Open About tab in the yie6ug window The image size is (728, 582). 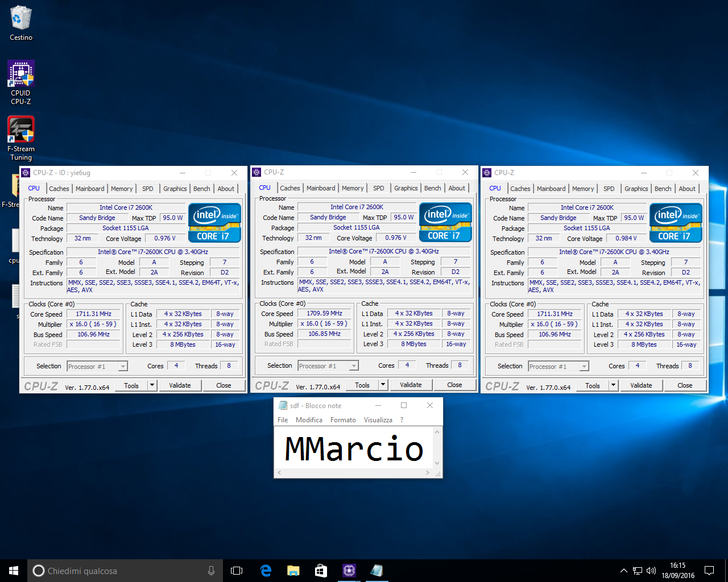click(x=226, y=189)
